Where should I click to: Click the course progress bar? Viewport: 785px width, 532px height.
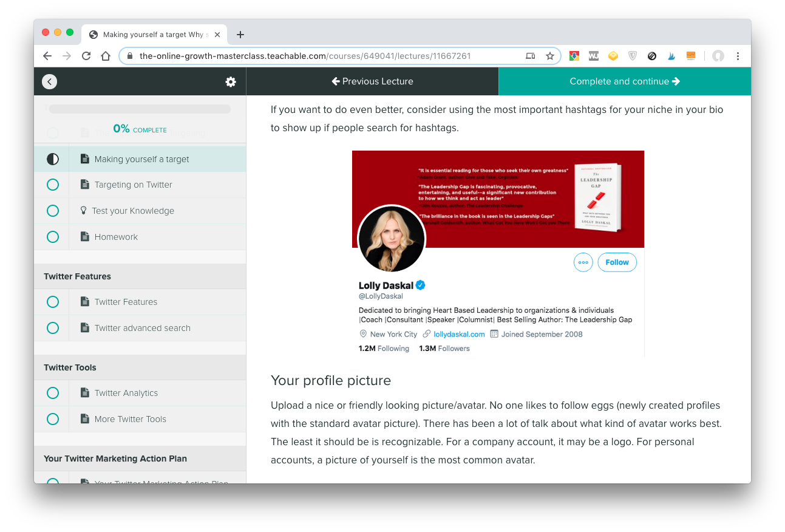pos(140,109)
